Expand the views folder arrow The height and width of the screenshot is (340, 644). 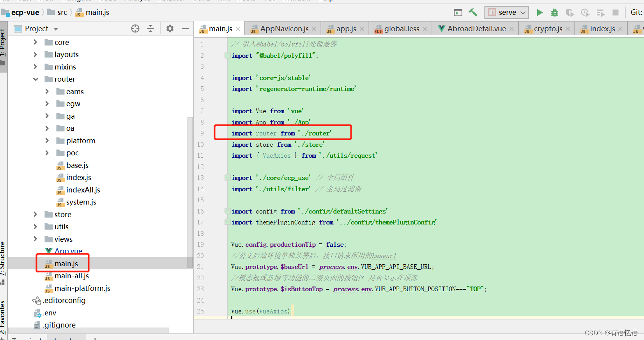pyautogui.click(x=35, y=239)
